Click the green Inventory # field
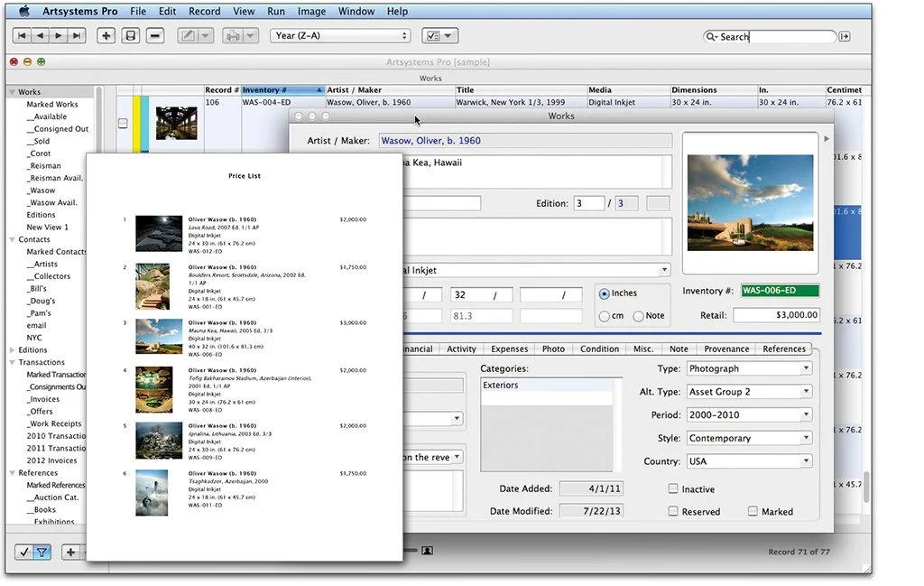This screenshot has width=924, height=586. tap(780, 291)
